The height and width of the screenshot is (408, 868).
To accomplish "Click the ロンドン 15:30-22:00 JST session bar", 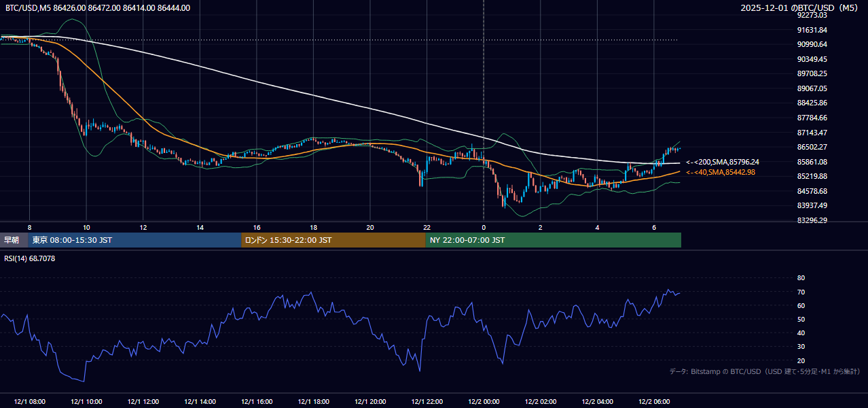I will pos(333,240).
